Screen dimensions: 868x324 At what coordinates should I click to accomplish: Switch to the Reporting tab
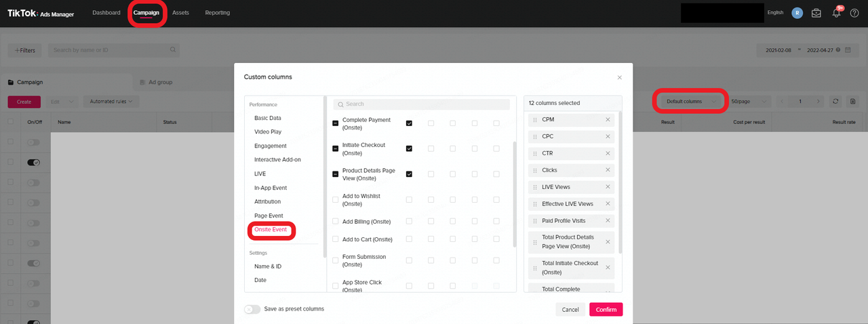(x=217, y=13)
